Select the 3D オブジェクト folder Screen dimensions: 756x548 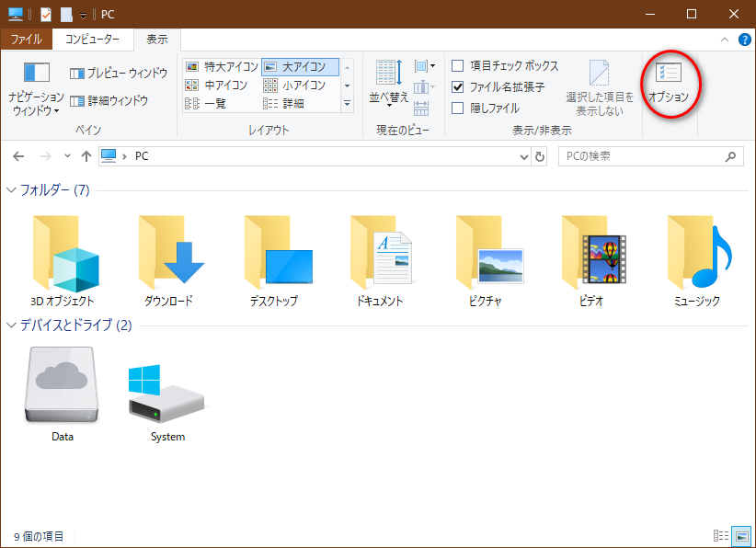(x=62, y=253)
